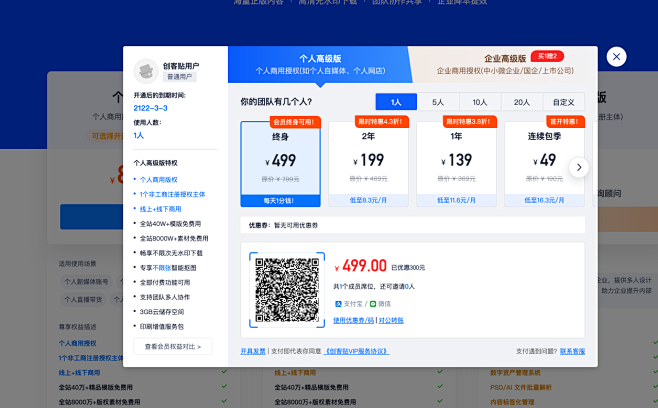Click the 买1赠2 promo badge
The width and height of the screenshot is (658, 408).
pos(547,56)
